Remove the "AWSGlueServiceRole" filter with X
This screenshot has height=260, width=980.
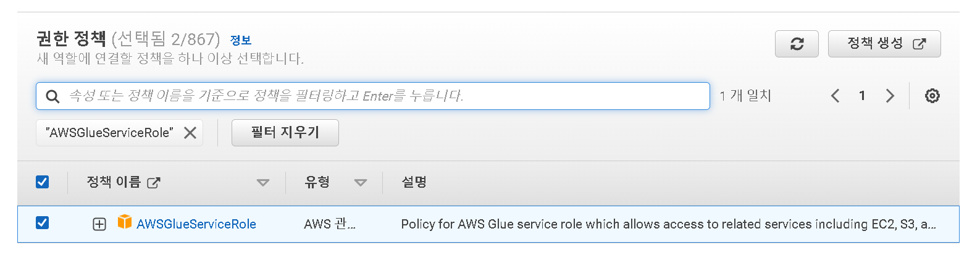pyautogui.click(x=190, y=133)
